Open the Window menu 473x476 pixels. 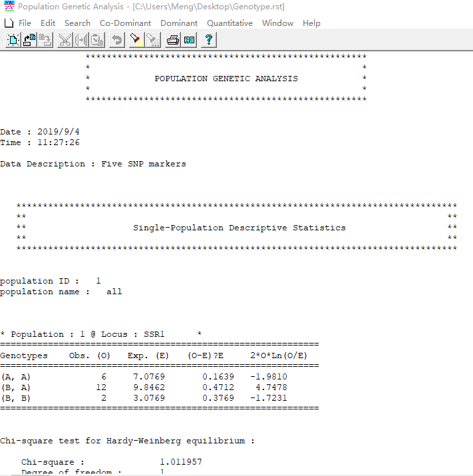click(x=277, y=23)
